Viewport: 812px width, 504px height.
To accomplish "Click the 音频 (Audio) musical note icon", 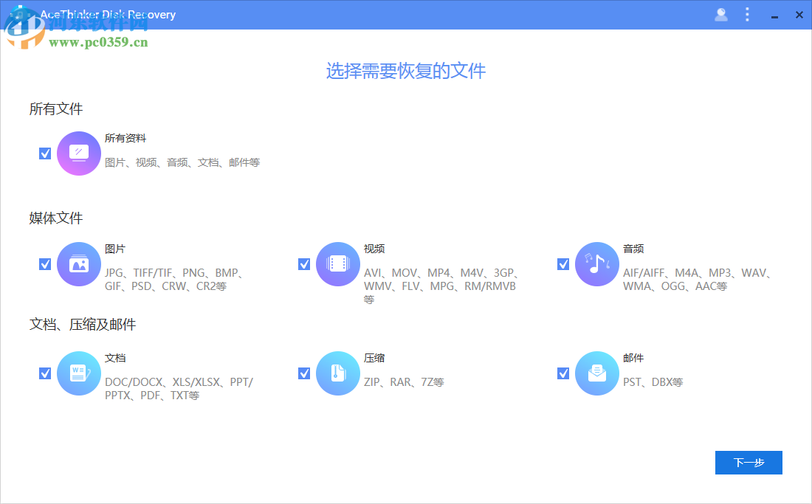I will (596, 263).
